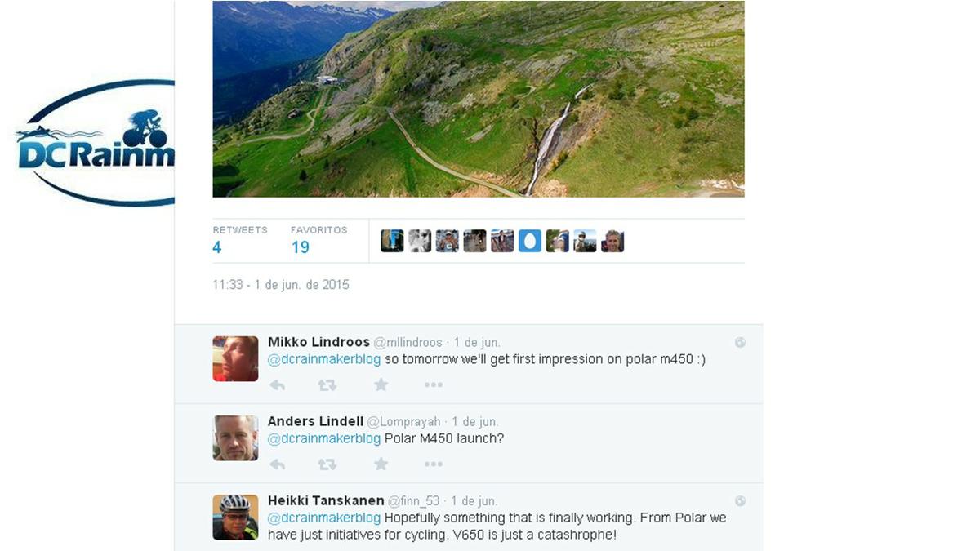Open the mountain landscape photo
Viewport: 980px width, 551px height.
(479, 99)
